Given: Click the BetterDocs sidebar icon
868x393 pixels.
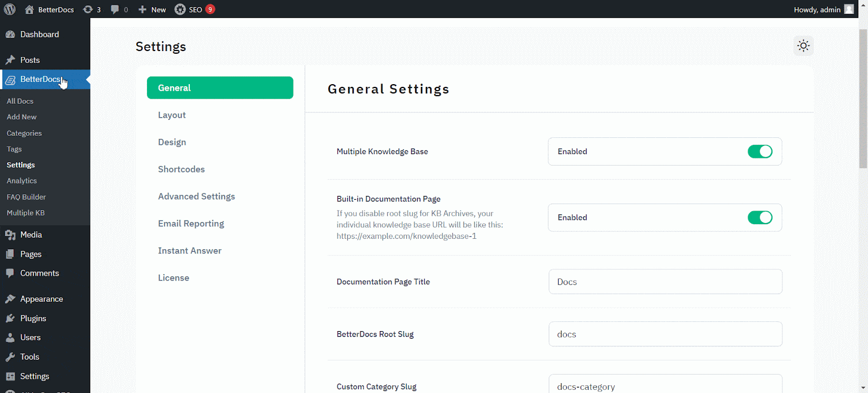Looking at the screenshot, I should pos(10,80).
